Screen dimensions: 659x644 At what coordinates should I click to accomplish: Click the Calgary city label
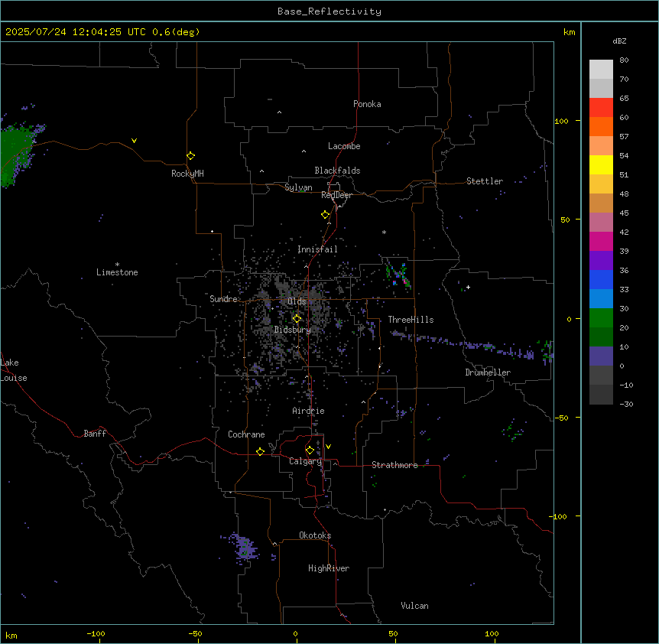305,461
